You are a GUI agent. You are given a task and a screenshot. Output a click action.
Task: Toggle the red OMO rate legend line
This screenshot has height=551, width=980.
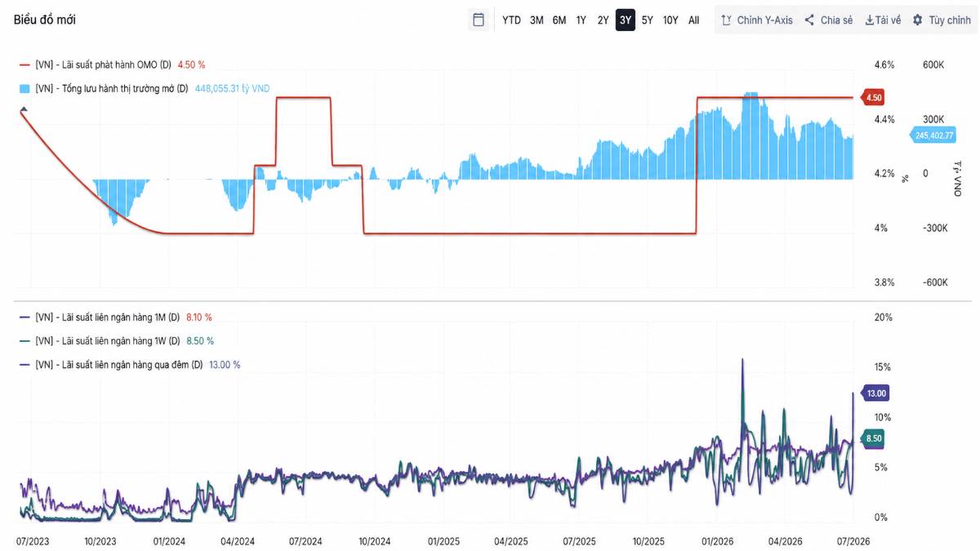coord(24,64)
